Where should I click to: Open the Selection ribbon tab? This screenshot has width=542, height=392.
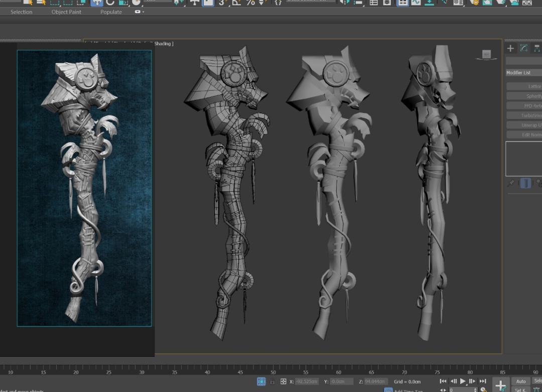click(x=22, y=12)
